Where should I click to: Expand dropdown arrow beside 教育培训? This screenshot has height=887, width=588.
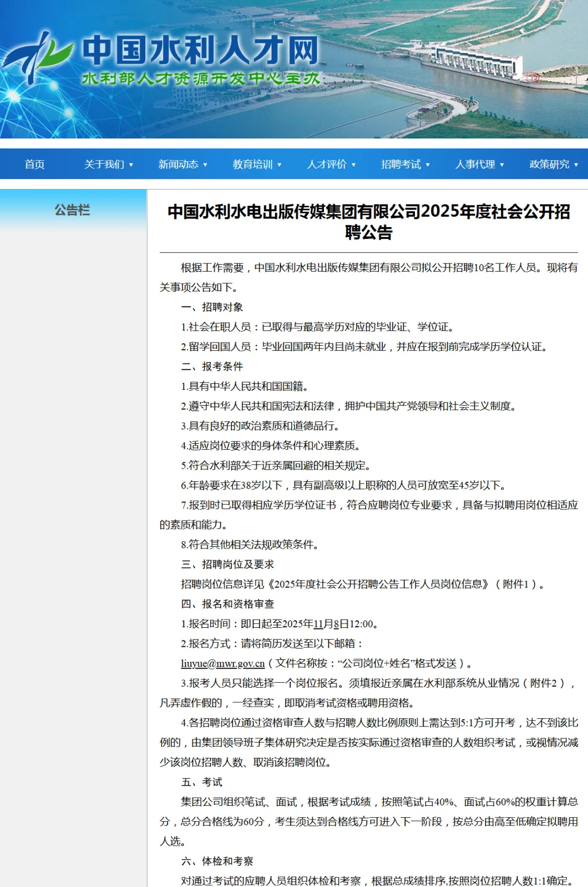pos(279,165)
